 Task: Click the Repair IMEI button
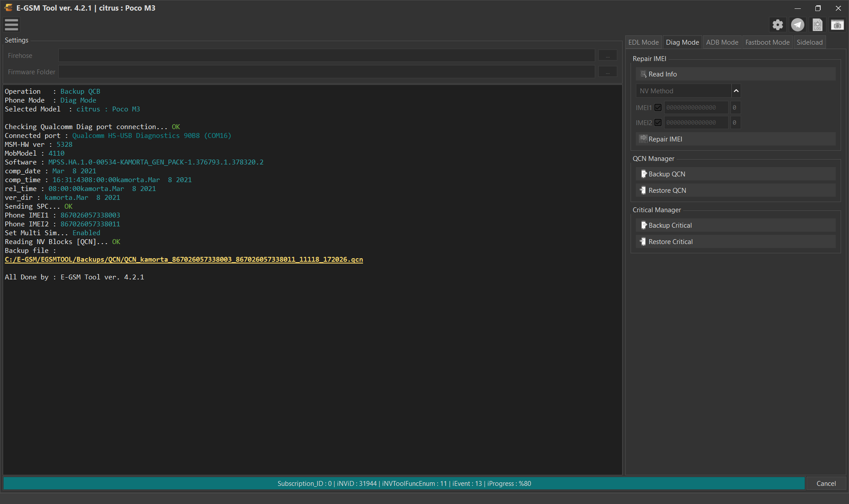click(x=735, y=139)
